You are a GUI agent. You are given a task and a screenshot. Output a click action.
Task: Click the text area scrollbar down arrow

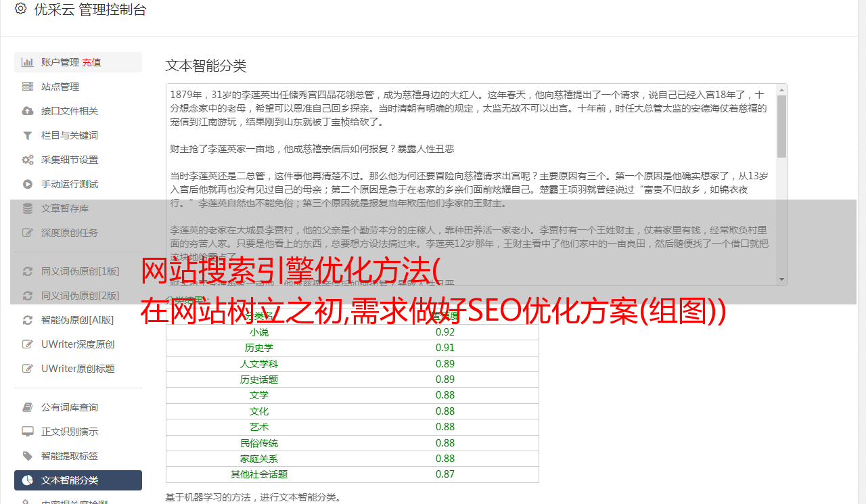(781, 279)
